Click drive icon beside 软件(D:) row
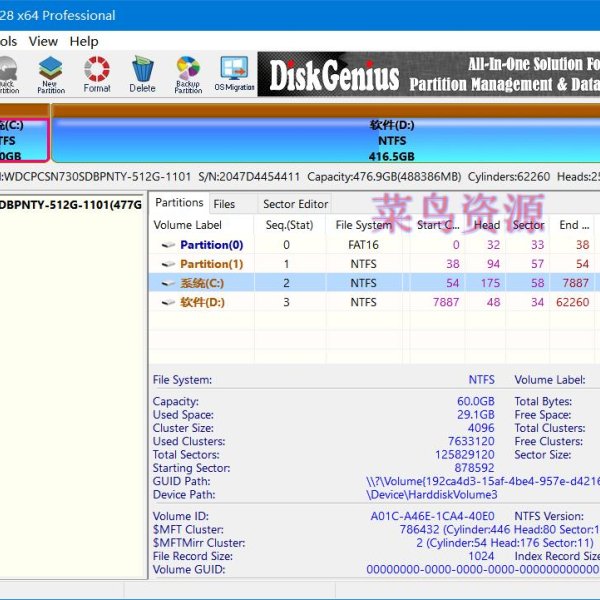Image resolution: width=600 pixels, height=600 pixels. point(168,302)
